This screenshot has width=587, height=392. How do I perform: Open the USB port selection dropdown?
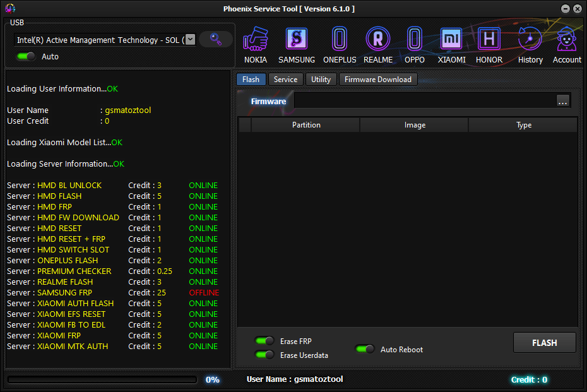(191, 39)
